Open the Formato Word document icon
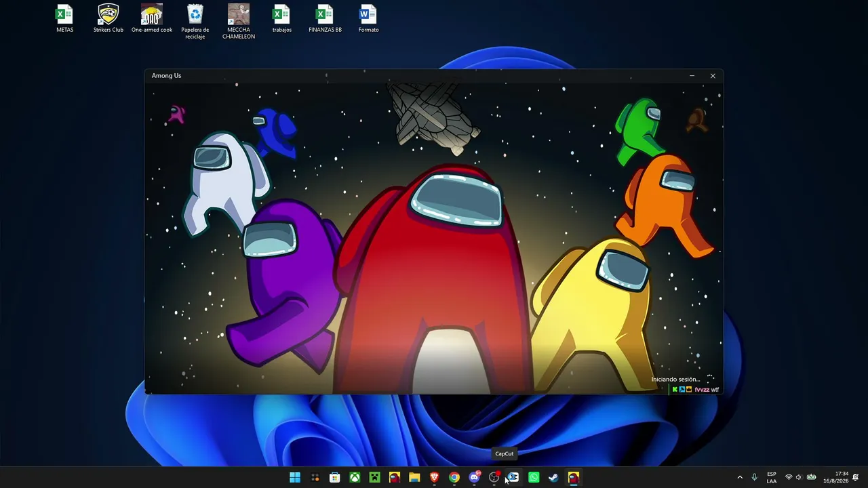 tap(368, 19)
